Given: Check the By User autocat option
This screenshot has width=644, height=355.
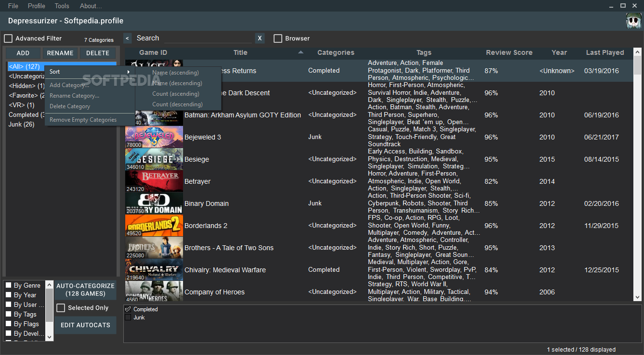Looking at the screenshot, I should coord(9,304).
